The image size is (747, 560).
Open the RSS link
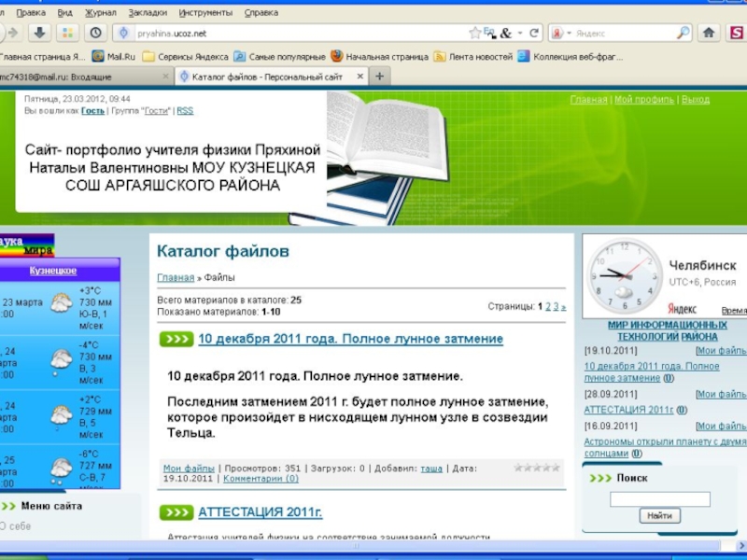tap(185, 111)
